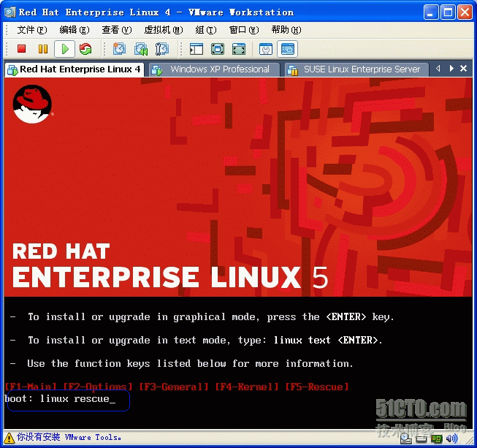477x448 pixels.
Task: Click the CD-ROM drive status icon
Action: click(406, 438)
